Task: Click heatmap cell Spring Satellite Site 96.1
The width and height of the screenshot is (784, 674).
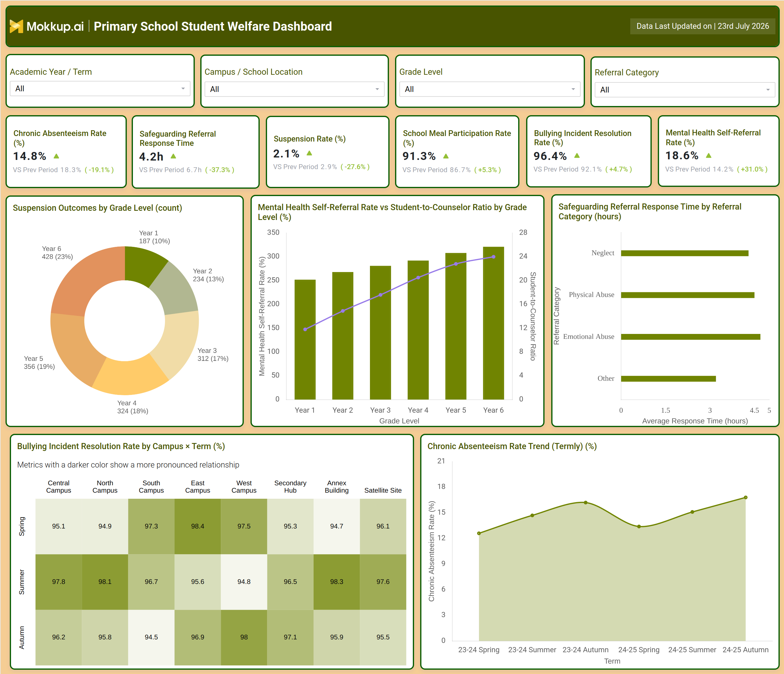Action: tap(383, 526)
